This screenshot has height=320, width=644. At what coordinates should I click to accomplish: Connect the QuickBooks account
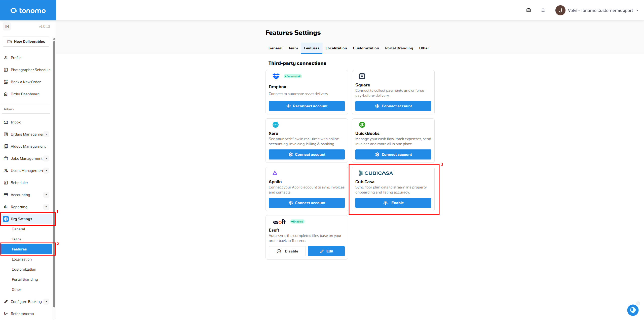click(x=393, y=154)
